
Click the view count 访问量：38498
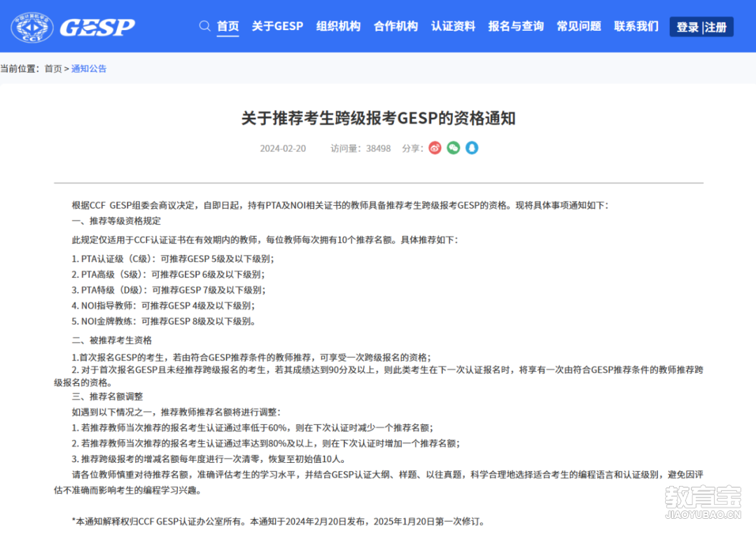(x=360, y=148)
